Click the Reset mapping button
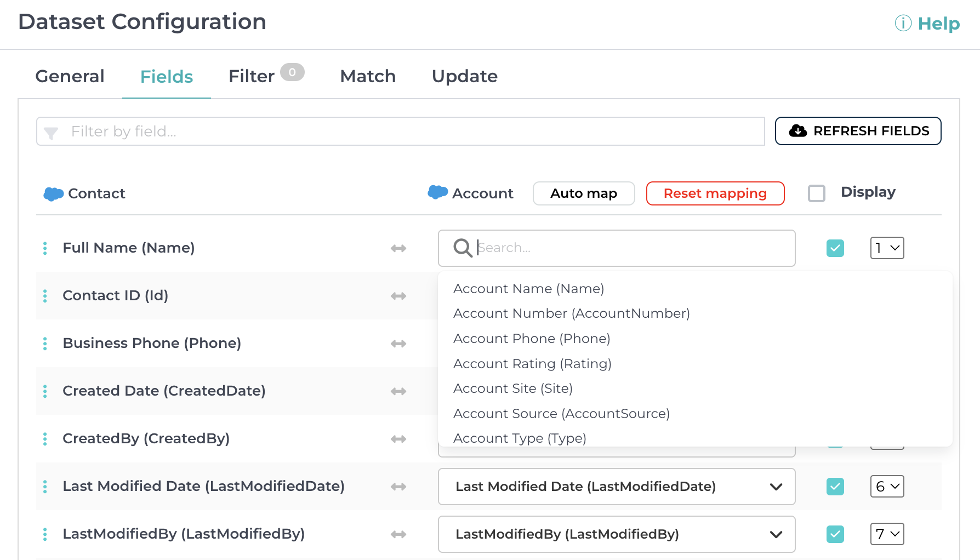 (715, 193)
